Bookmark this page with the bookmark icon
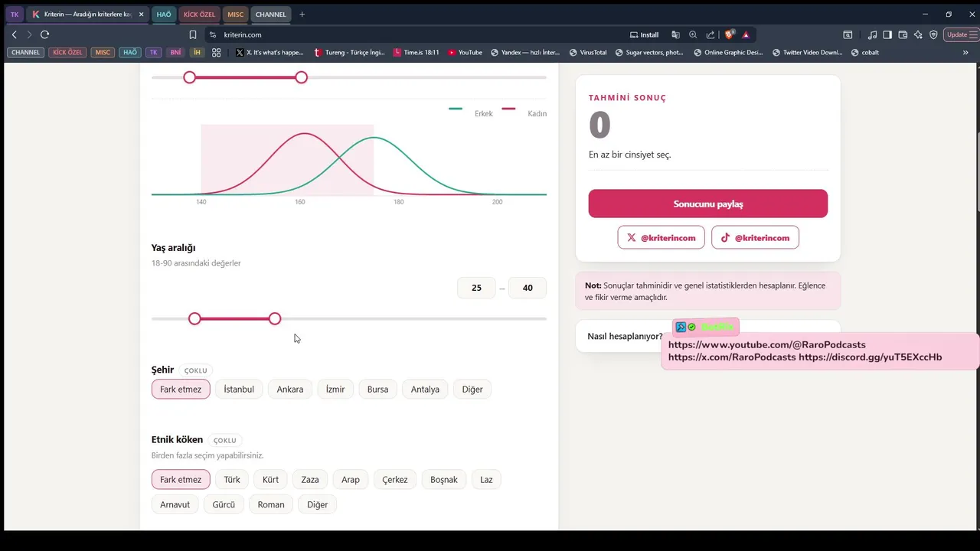This screenshot has height=551, width=980. [x=193, y=34]
